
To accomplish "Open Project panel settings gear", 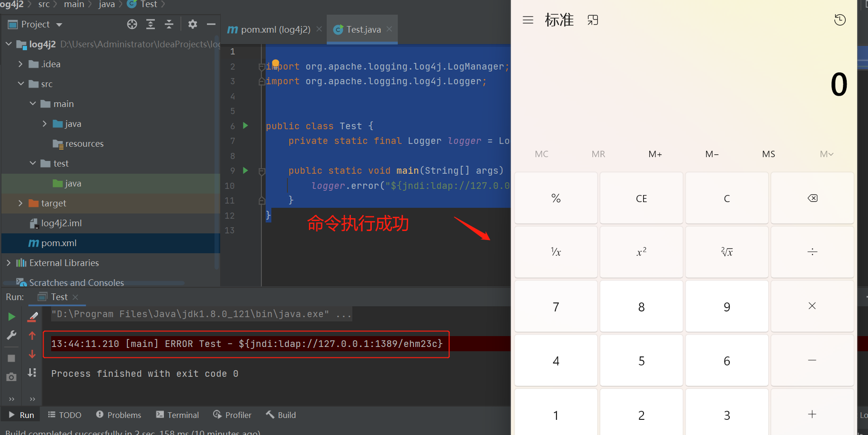I will click(192, 24).
